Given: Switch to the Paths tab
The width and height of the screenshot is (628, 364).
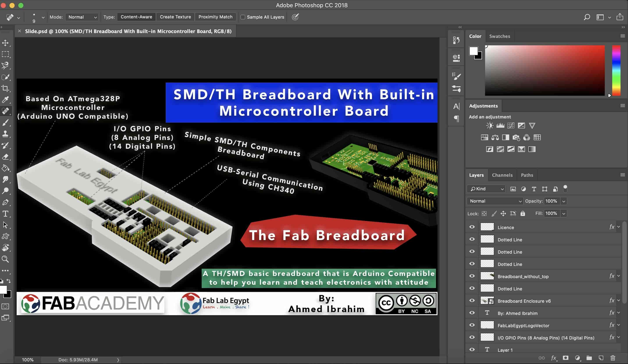Looking at the screenshot, I should (527, 175).
